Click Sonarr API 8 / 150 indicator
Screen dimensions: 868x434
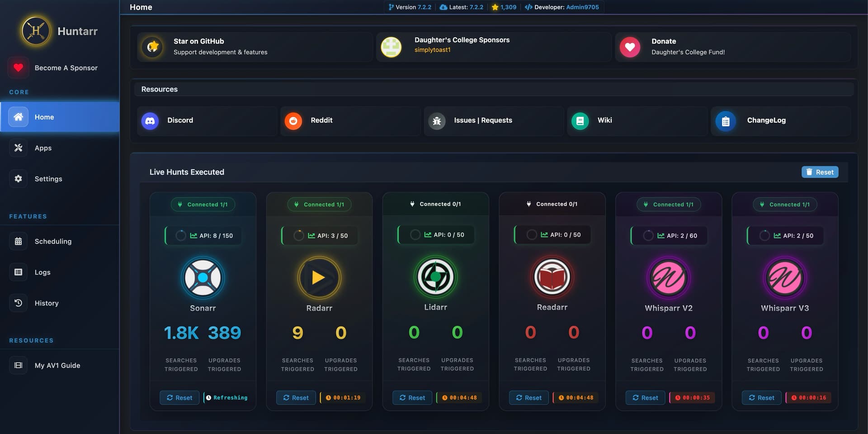click(x=203, y=235)
